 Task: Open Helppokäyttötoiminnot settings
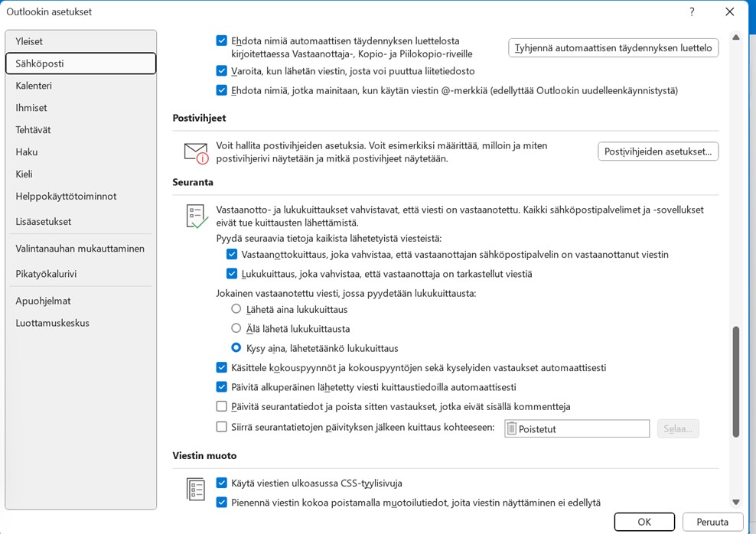click(x=81, y=197)
